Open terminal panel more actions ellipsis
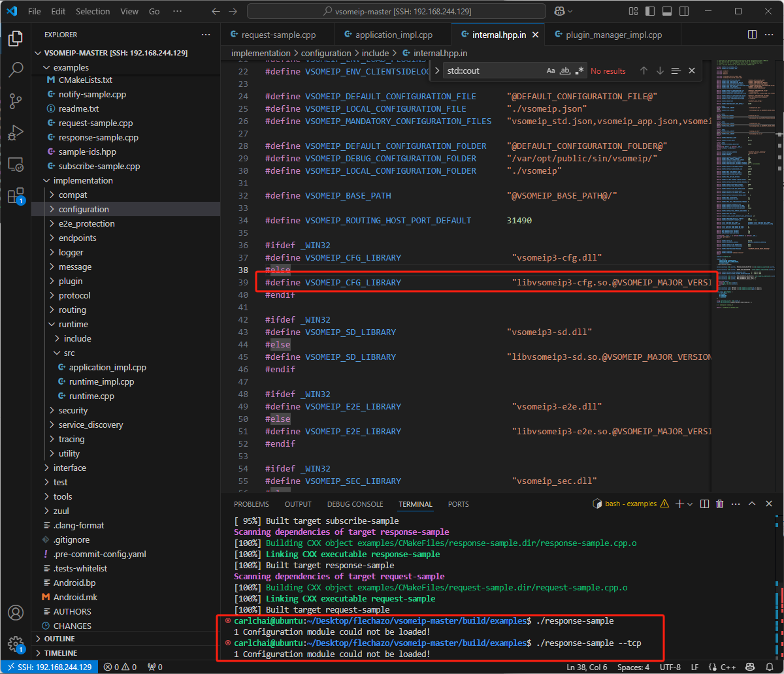 [x=736, y=504]
